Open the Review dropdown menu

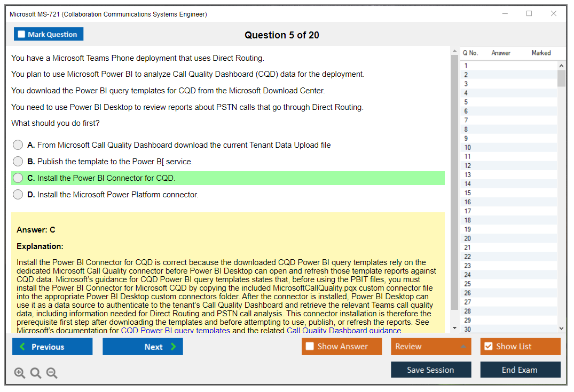(430, 346)
